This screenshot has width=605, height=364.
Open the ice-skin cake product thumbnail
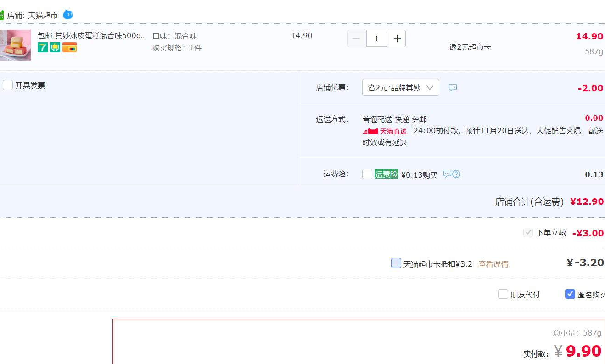click(x=15, y=45)
